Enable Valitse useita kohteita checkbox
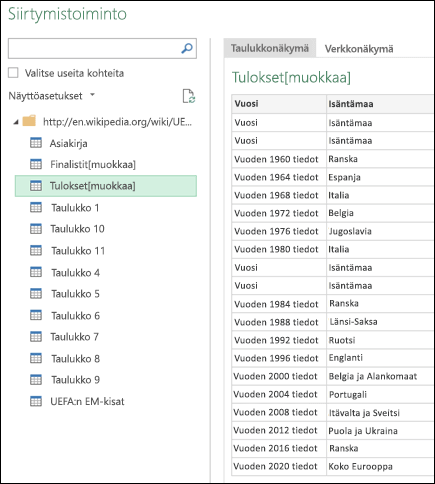The width and height of the screenshot is (435, 484). point(13,73)
